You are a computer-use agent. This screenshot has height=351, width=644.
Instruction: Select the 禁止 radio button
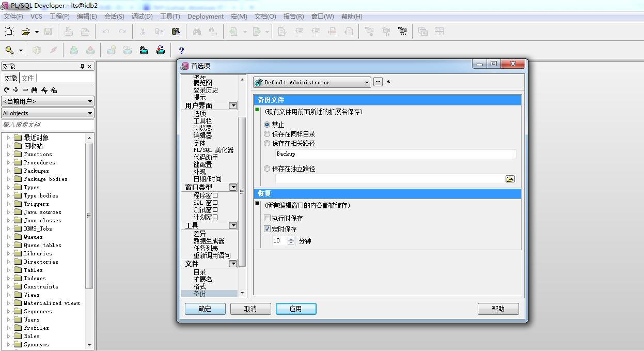267,125
